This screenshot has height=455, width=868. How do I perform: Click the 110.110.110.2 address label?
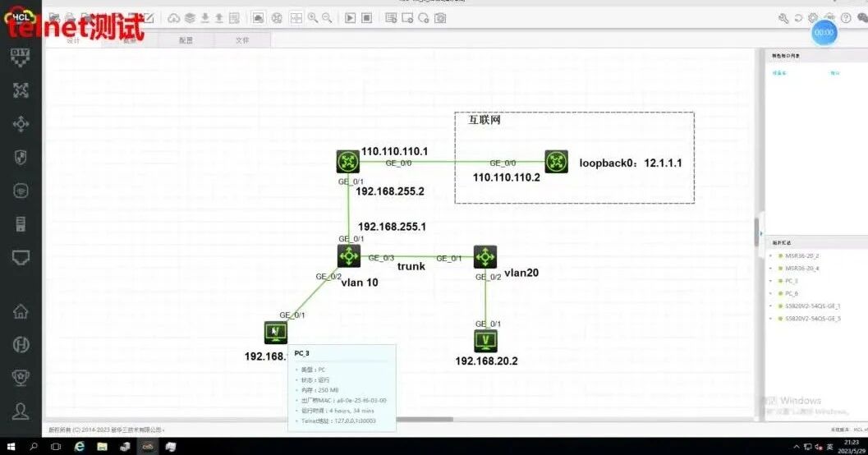point(507,177)
